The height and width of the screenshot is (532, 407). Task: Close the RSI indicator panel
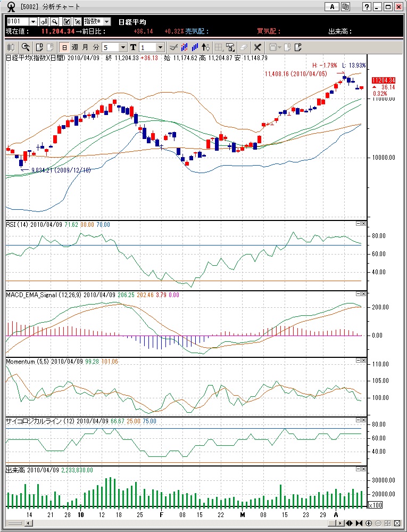click(x=364, y=224)
